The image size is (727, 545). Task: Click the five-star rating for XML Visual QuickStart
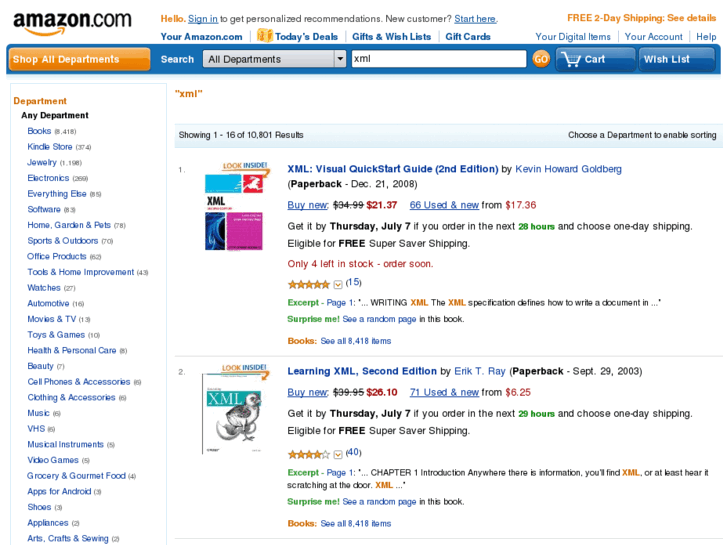[x=308, y=284]
